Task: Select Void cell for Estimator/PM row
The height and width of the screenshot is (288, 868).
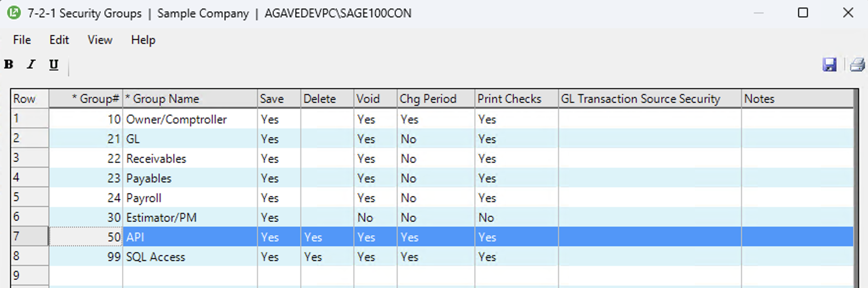Action: point(375,218)
